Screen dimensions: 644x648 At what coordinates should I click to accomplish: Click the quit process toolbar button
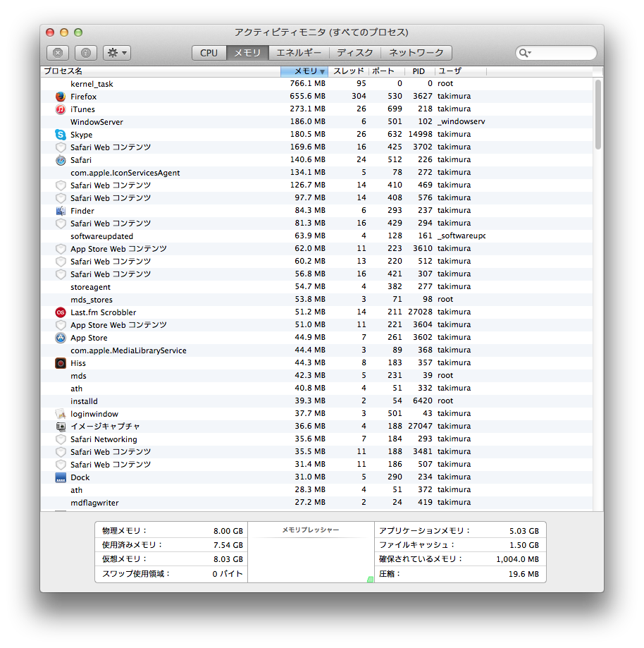[x=58, y=53]
